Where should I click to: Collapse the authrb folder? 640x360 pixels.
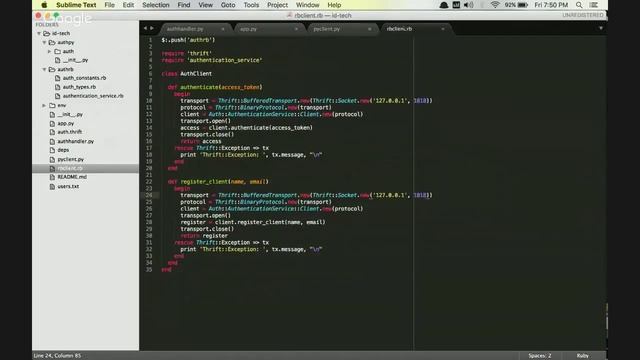[x=44, y=69]
